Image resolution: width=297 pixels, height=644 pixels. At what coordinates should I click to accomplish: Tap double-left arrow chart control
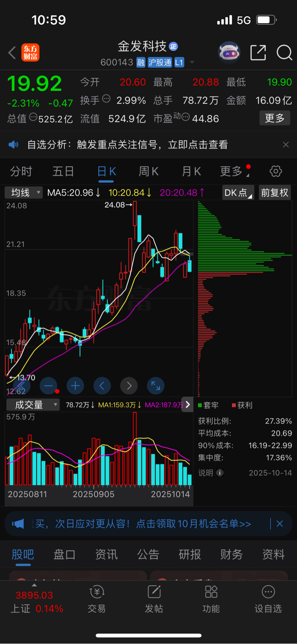click(22, 386)
